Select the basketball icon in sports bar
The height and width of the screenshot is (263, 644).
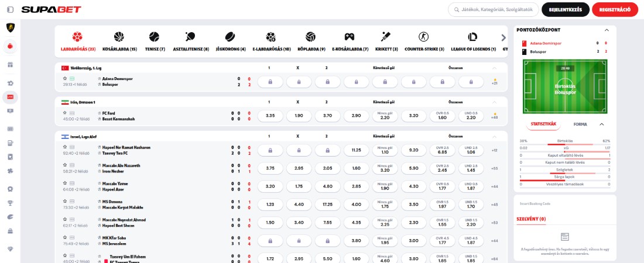[119, 37]
